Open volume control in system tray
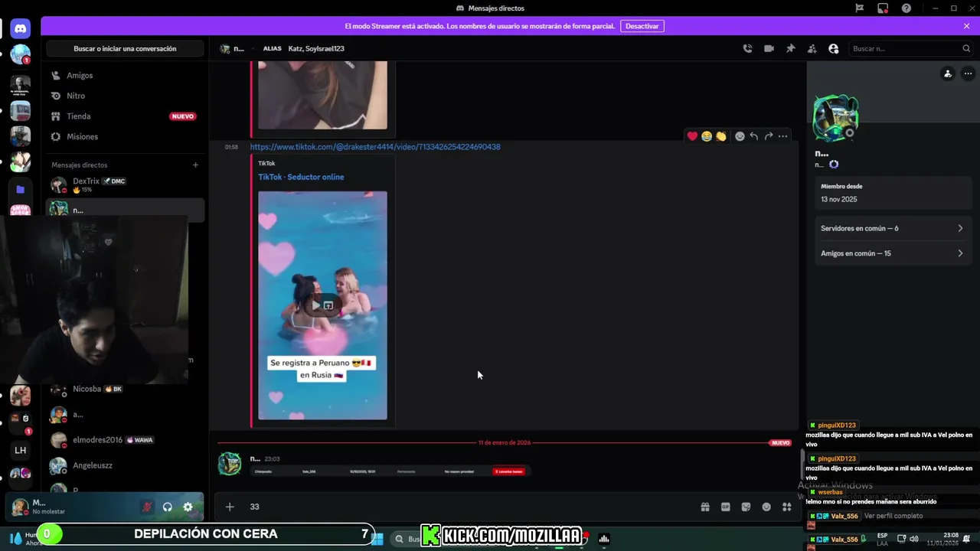Viewport: 980px width, 551px height. click(x=916, y=539)
